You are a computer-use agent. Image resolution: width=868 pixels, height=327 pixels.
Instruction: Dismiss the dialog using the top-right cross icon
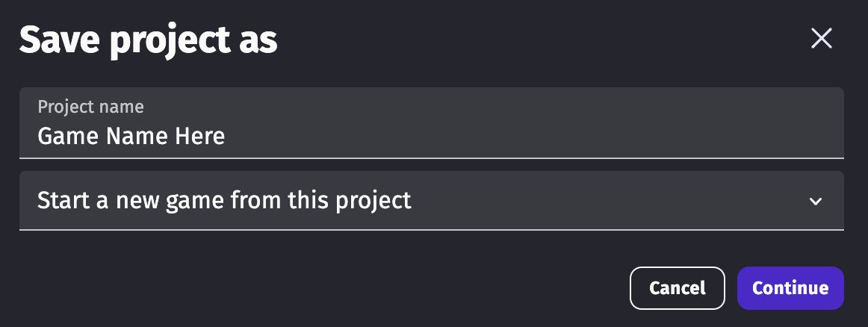[x=821, y=39]
